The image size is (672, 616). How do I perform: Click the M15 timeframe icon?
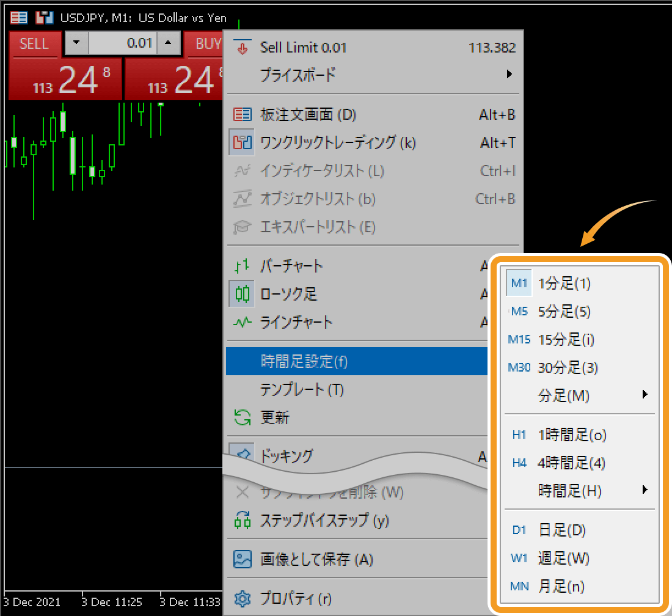pos(519,340)
